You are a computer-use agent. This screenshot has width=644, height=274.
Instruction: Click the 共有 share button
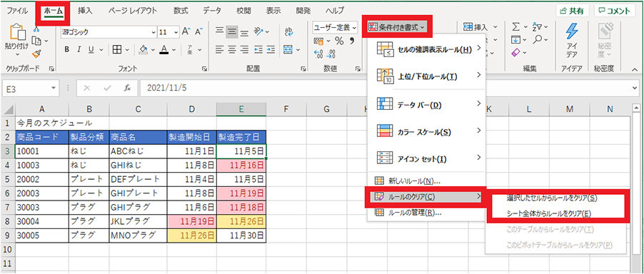coord(573,11)
